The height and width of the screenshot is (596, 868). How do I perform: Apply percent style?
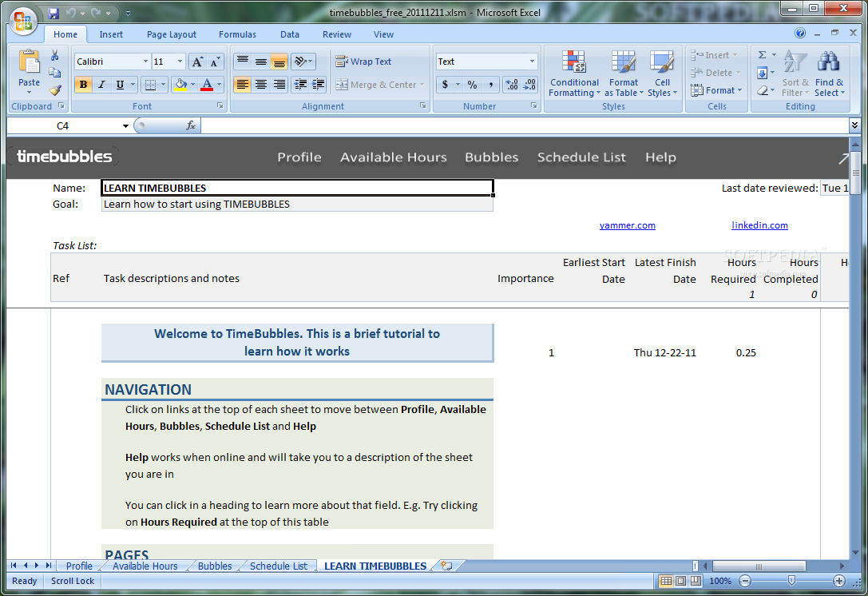tap(472, 85)
